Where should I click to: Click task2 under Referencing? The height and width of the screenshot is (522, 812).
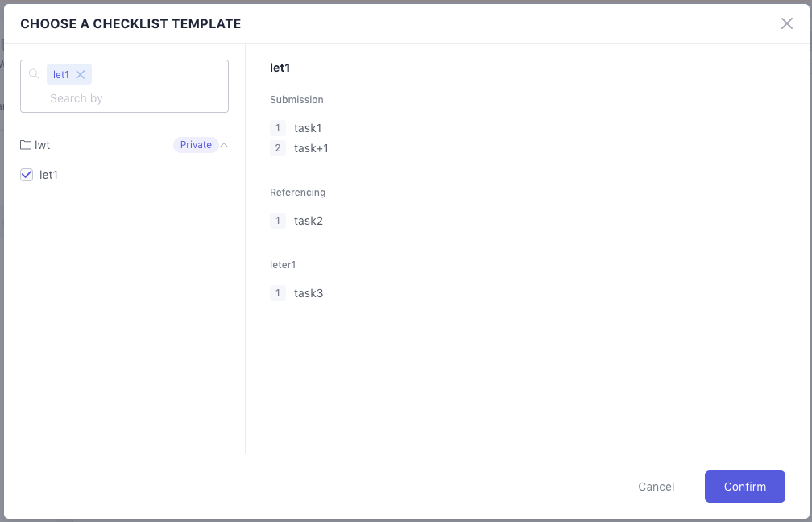click(x=309, y=221)
